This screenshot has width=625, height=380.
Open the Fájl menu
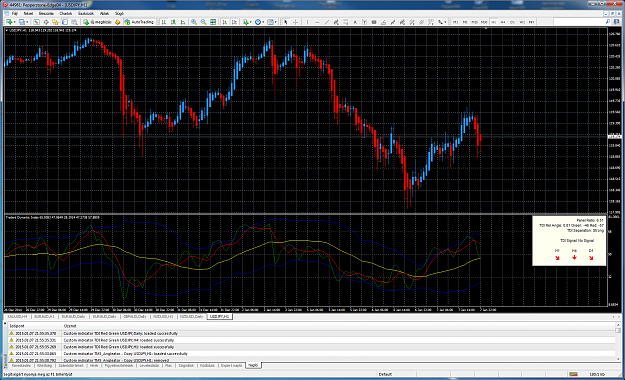tap(14, 13)
